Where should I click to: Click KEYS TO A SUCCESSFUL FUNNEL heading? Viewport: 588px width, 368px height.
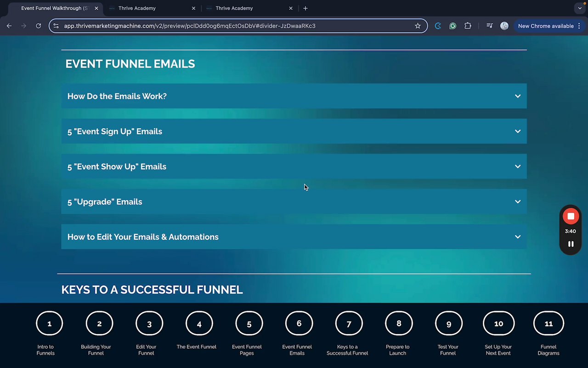152,290
